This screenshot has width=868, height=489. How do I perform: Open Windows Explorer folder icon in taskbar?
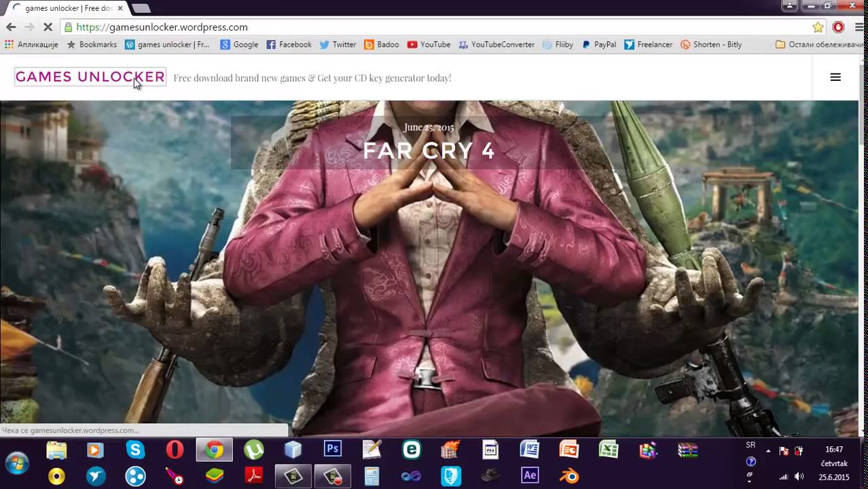pos(56,450)
